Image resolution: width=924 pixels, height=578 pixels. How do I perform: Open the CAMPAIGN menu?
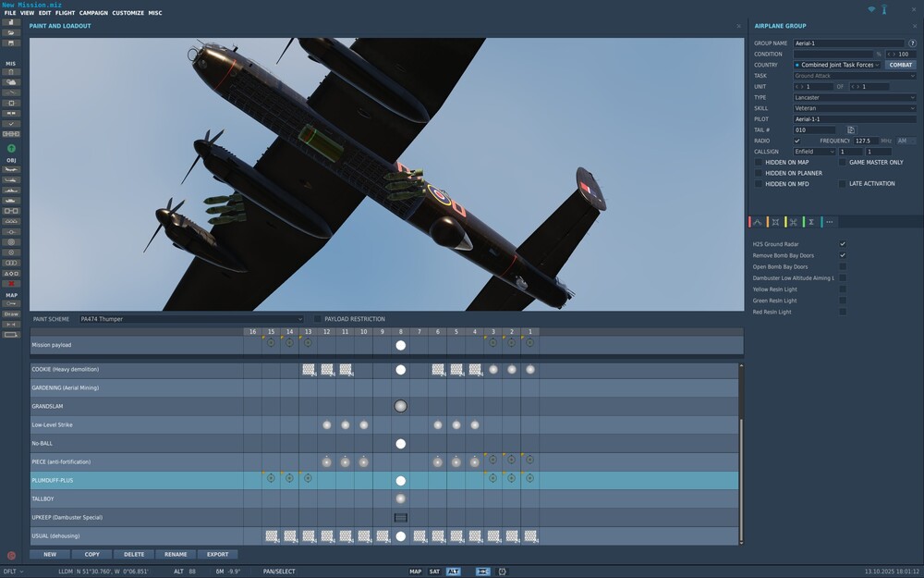pos(93,13)
